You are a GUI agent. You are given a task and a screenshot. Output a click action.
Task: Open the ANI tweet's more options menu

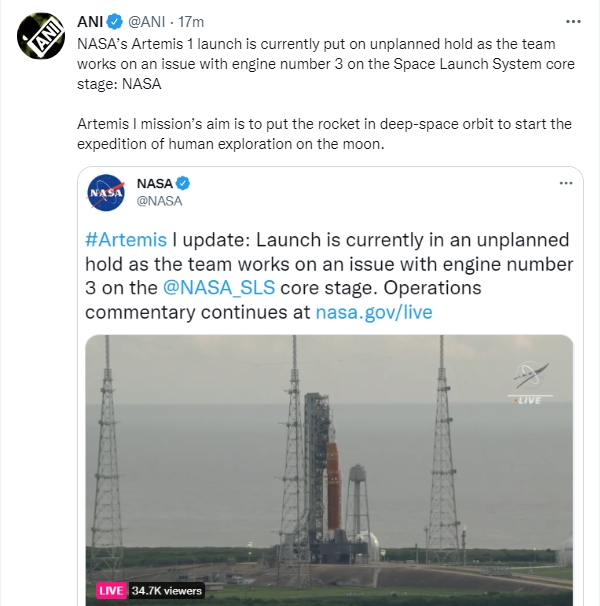pyautogui.click(x=573, y=22)
